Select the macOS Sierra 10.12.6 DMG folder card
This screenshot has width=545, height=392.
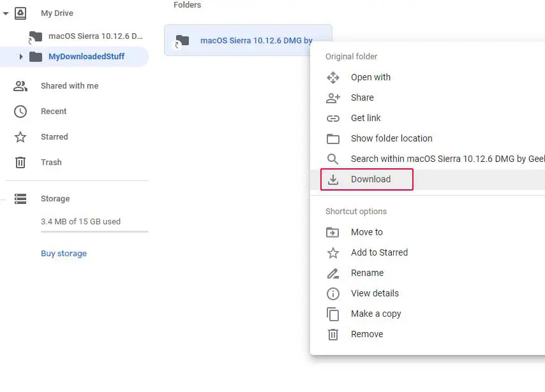coord(248,40)
